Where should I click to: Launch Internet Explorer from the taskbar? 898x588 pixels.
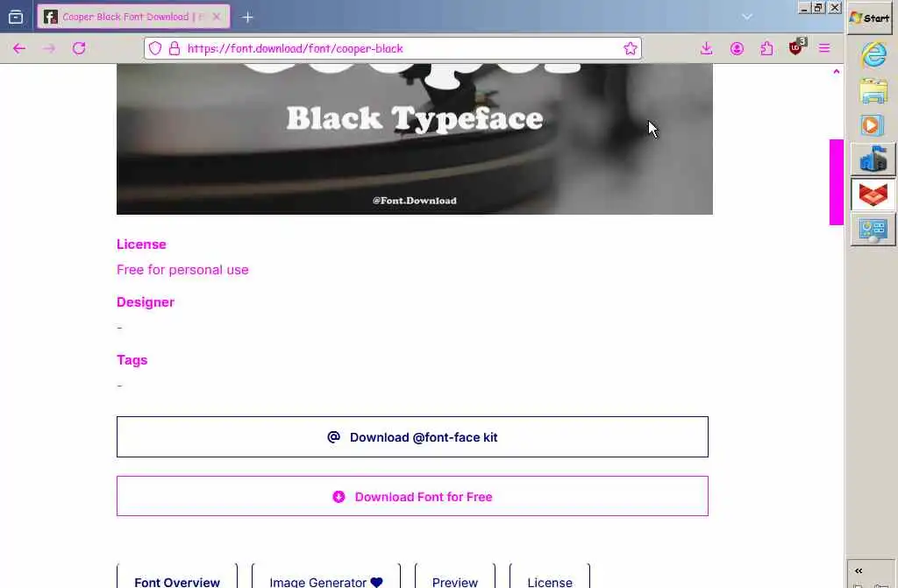873,55
